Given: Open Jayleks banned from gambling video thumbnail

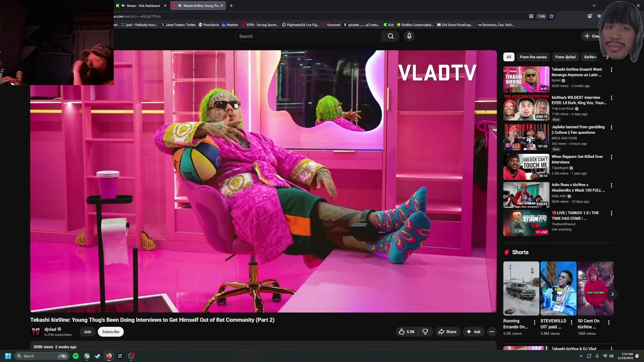Looking at the screenshot, I should click(526, 137).
